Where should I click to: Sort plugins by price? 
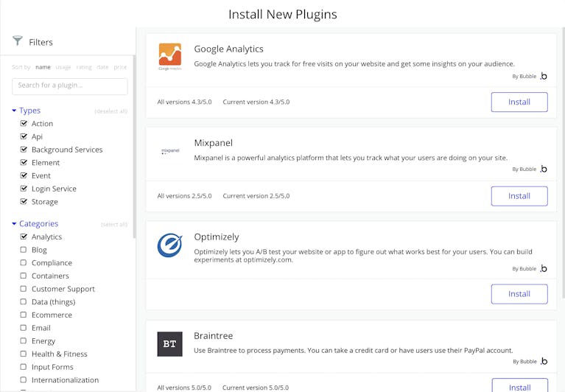(x=120, y=67)
